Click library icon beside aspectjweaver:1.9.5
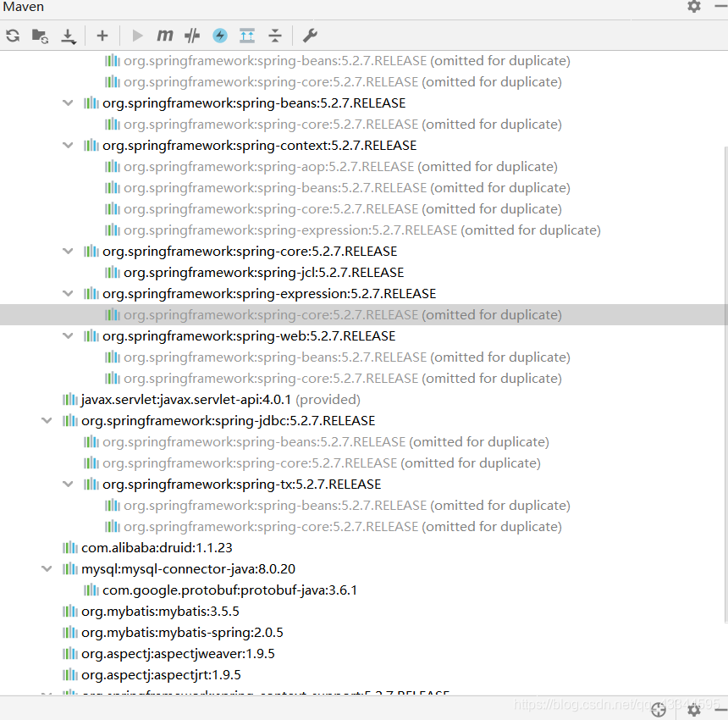 tap(69, 654)
